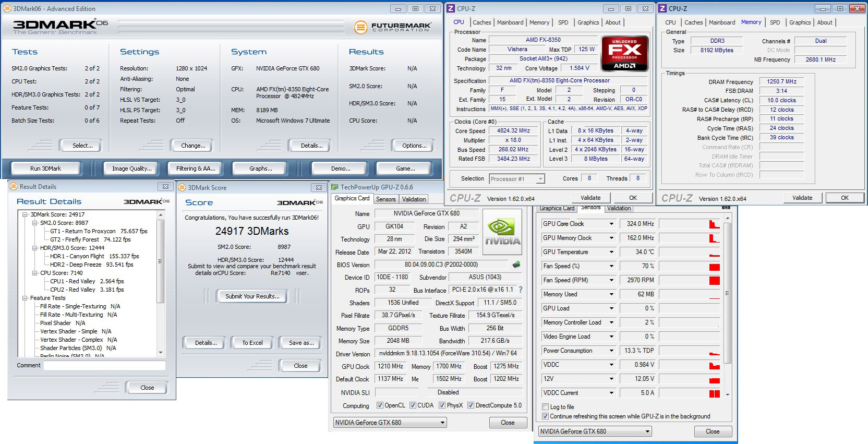Click the Comment text field
The height and width of the screenshot is (444, 868).
tap(104, 365)
